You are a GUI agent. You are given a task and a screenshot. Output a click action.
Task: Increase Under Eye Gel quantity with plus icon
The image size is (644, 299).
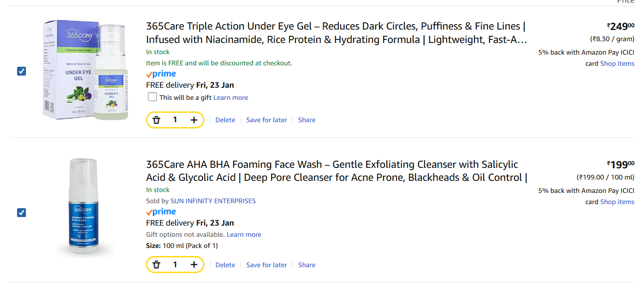click(x=194, y=120)
